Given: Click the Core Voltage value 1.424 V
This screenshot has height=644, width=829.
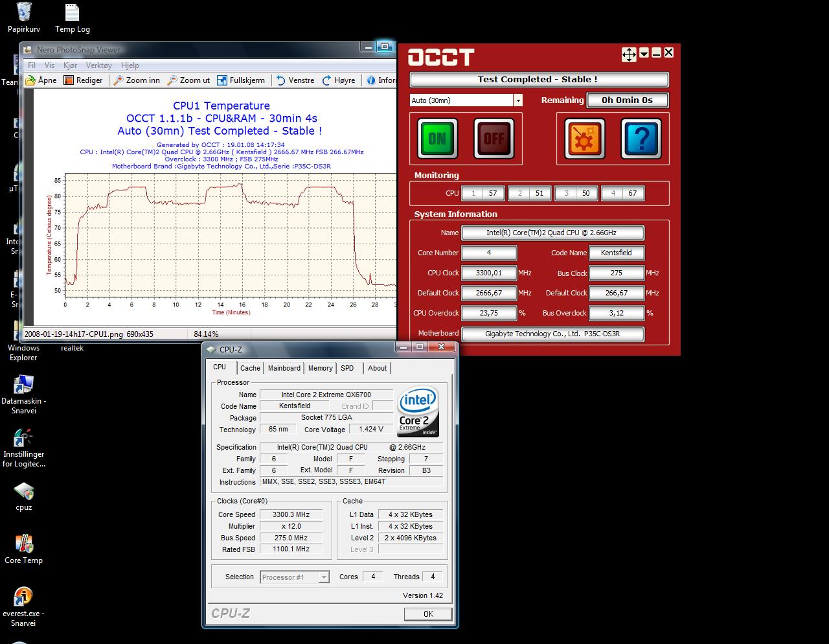Looking at the screenshot, I should [370, 429].
